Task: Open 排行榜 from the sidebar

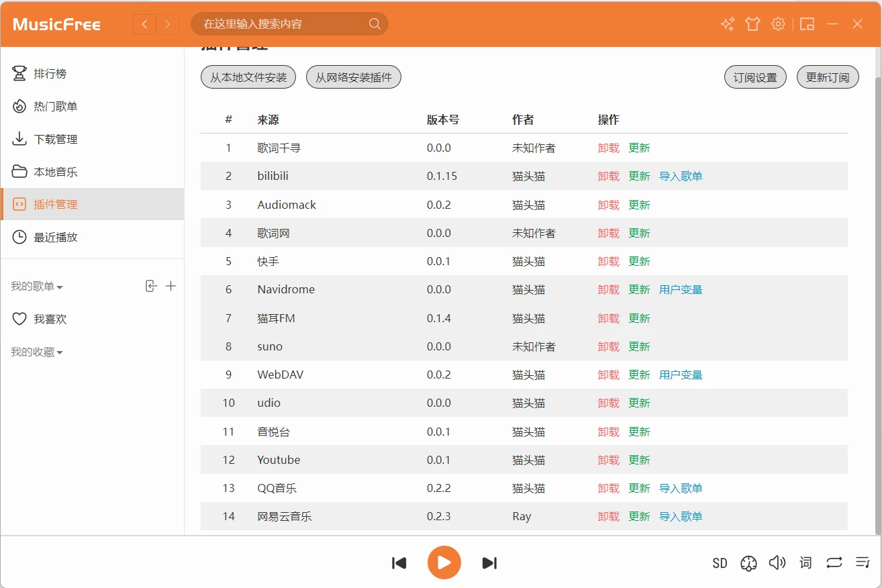Action: pos(92,73)
